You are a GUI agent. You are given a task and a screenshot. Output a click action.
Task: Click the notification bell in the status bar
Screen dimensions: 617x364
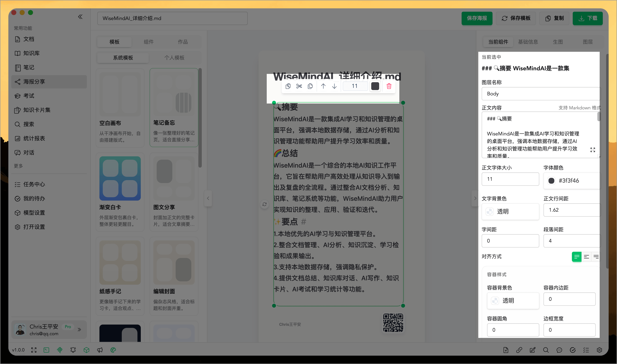click(73, 350)
